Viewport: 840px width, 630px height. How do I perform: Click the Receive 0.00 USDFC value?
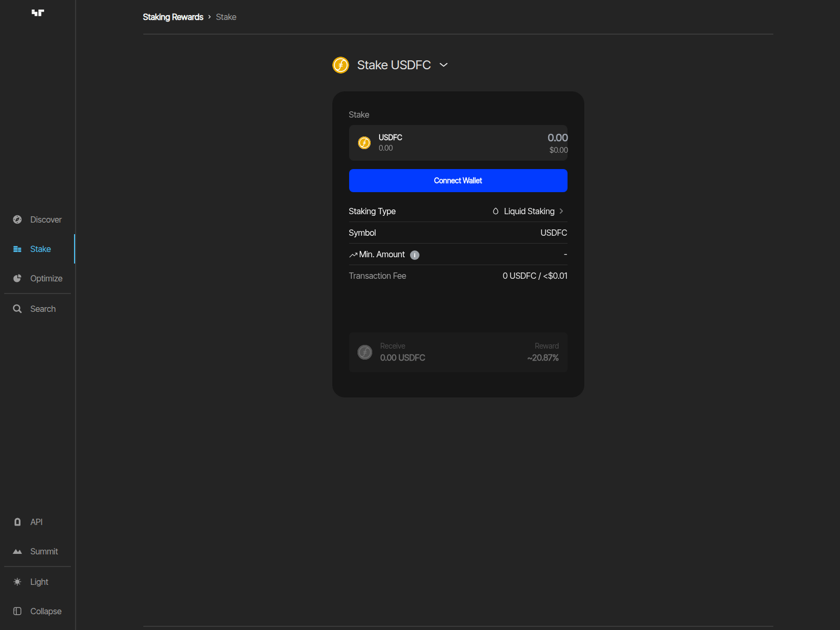click(x=403, y=358)
